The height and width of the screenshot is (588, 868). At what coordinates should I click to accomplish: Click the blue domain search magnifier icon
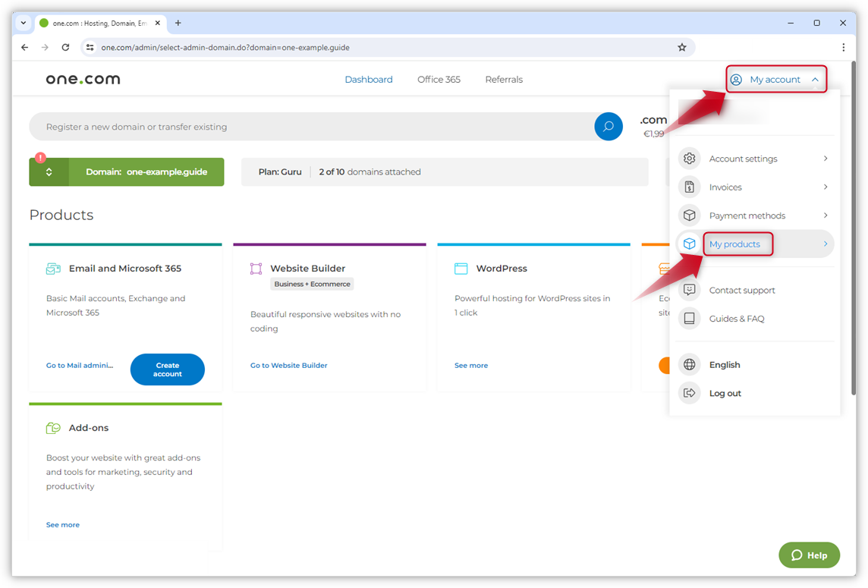(608, 127)
